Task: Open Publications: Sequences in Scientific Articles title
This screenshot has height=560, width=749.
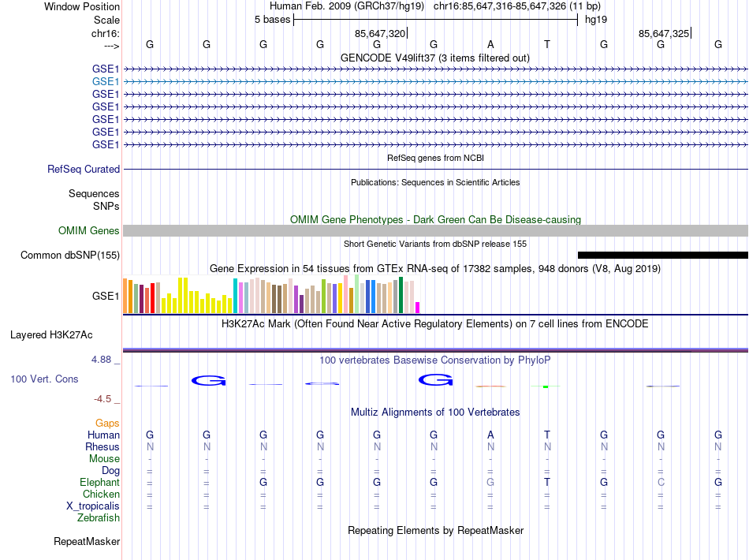Action: click(x=435, y=182)
